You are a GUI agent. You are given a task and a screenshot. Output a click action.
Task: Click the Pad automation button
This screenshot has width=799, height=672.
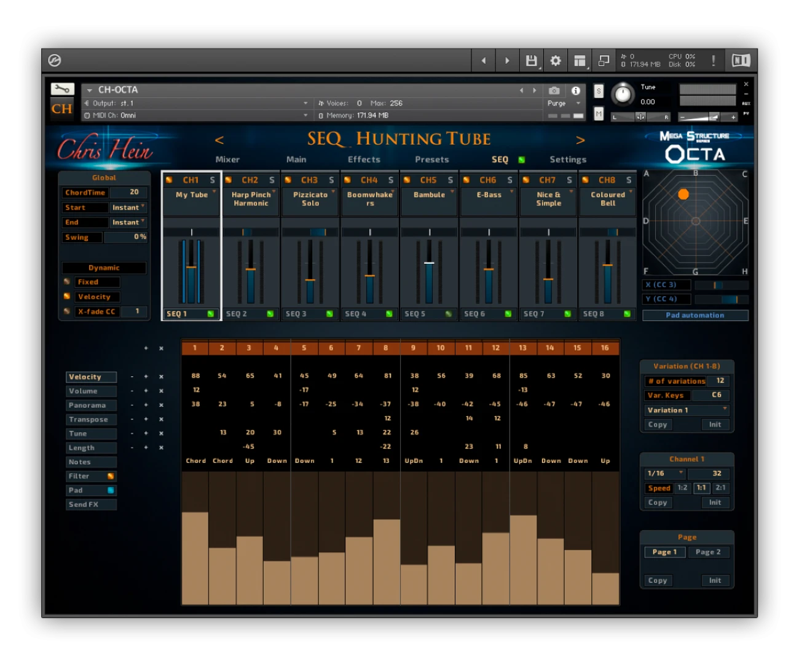[x=695, y=315]
